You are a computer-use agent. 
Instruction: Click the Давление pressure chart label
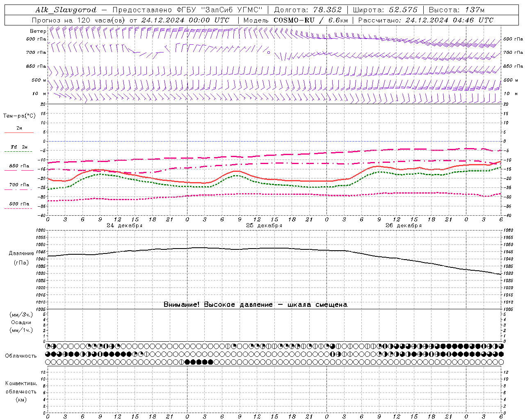pos(21,253)
